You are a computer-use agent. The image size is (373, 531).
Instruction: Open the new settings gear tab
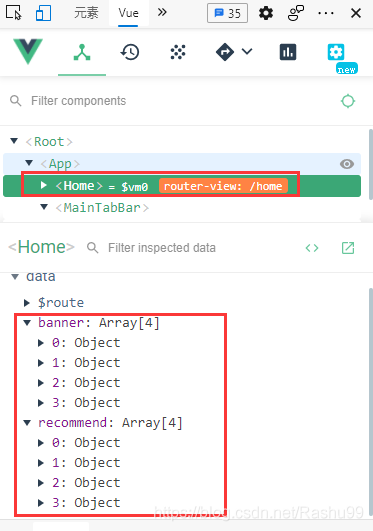pyautogui.click(x=336, y=52)
